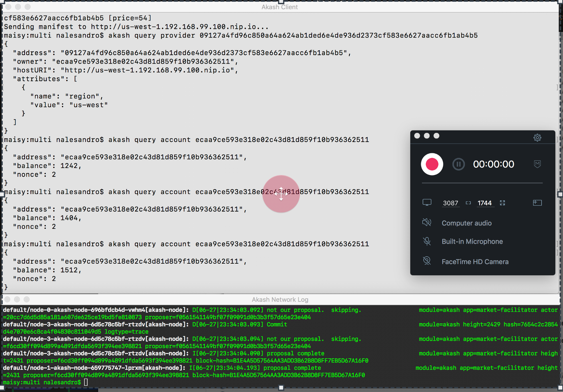Click the line reading "balance": 1404
The width and height of the screenshot is (563, 392).
click(x=48, y=218)
